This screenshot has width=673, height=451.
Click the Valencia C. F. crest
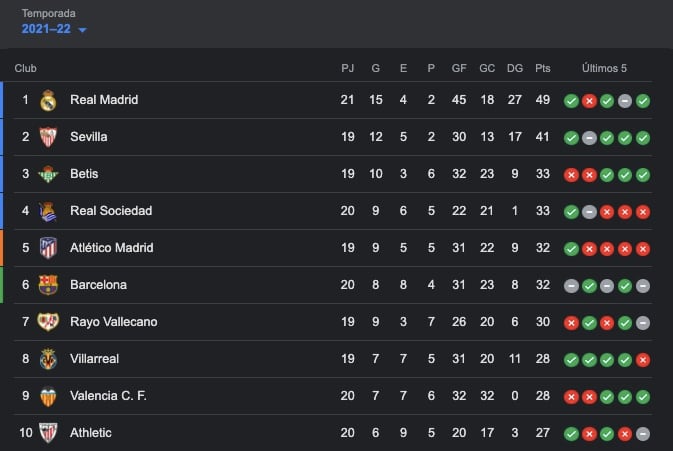47,396
